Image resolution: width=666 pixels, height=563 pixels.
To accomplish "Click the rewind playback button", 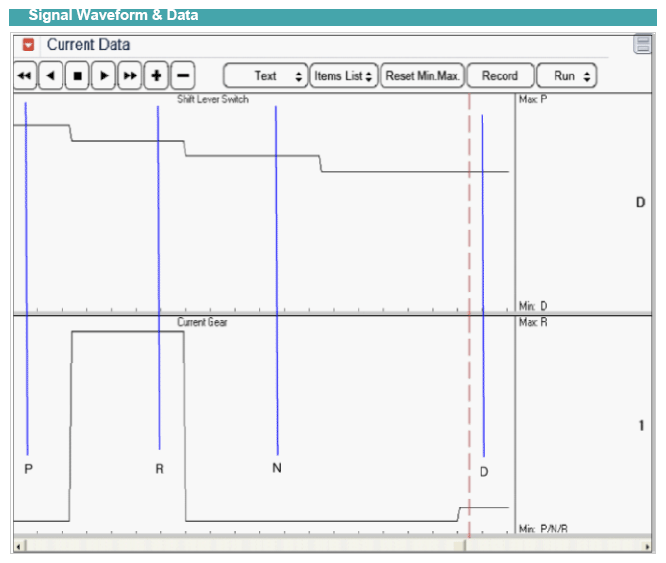I will click(25, 76).
